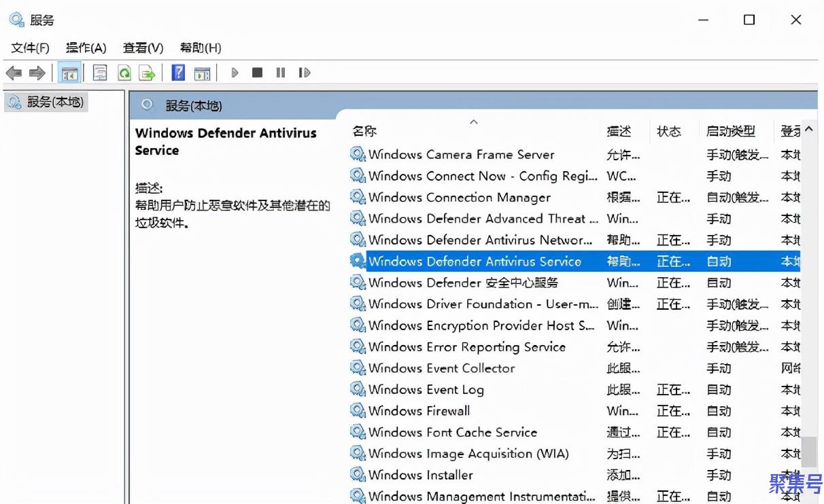Screen dimensions: 824x504
Task: Click gear icon beside Windows Event Collector
Action: [358, 368]
